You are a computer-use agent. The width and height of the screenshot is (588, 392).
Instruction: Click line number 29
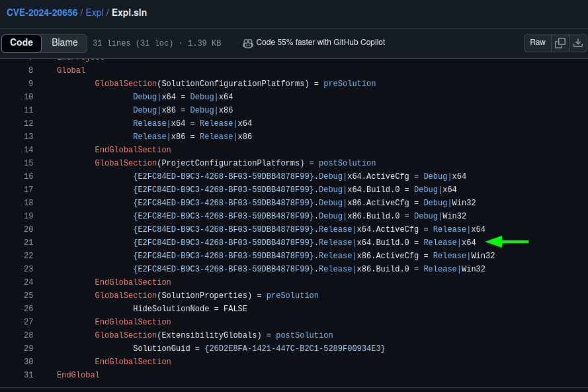coord(28,348)
